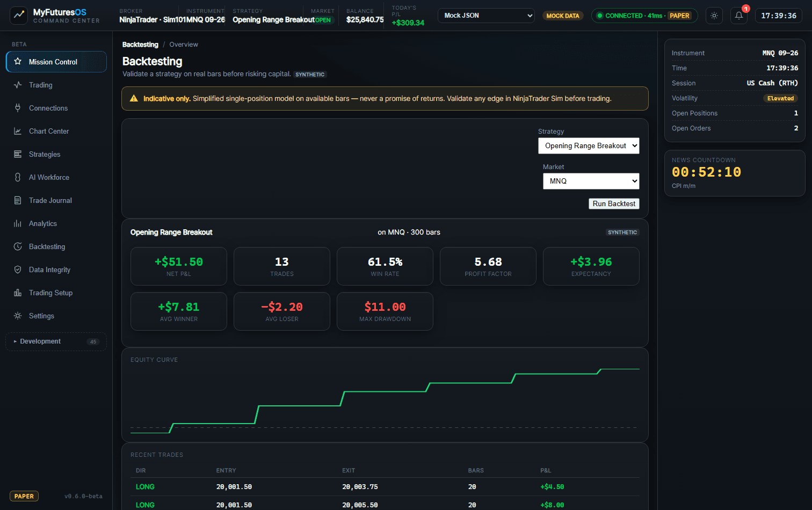Click the Expectancy card +$3.96

point(591,266)
